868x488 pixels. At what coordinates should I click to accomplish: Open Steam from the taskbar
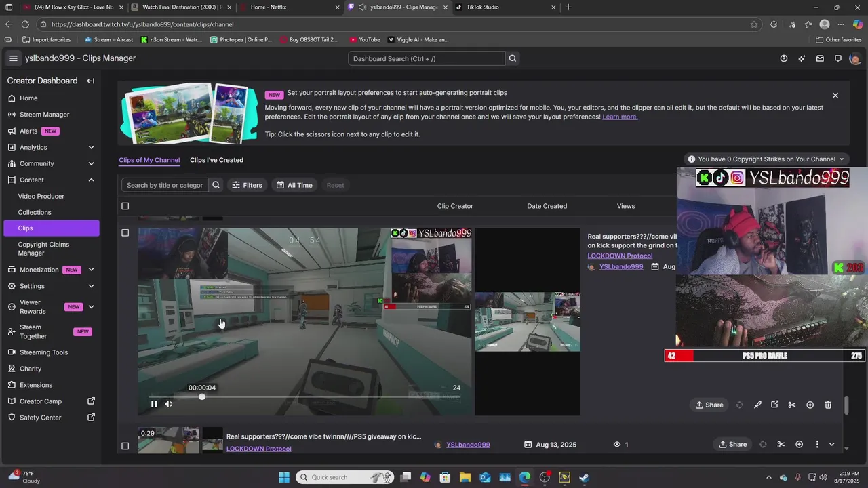[x=585, y=477]
